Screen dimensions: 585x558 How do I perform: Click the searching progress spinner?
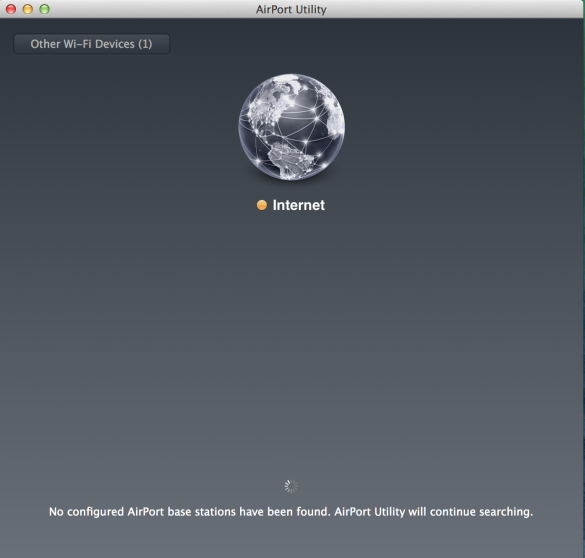(291, 486)
